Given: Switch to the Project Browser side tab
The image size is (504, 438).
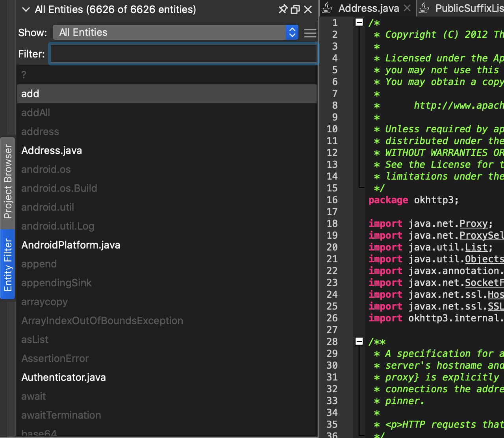Looking at the screenshot, I should point(8,182).
